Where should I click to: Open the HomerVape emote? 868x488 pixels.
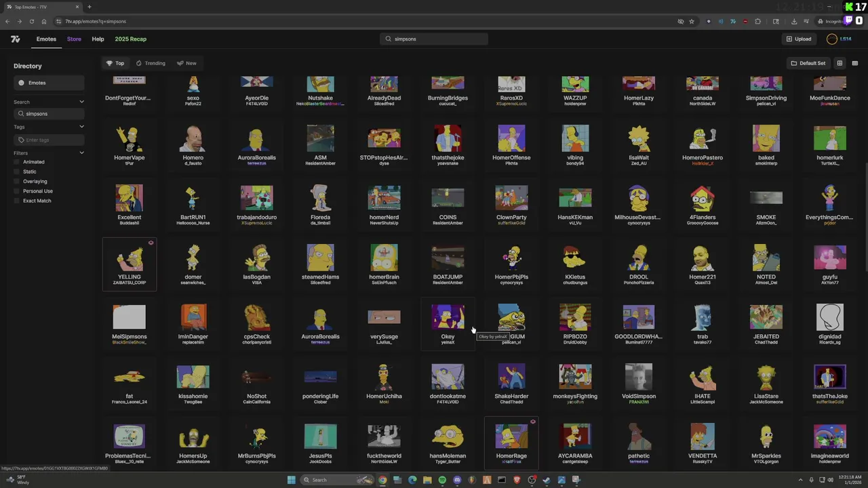[x=129, y=144]
